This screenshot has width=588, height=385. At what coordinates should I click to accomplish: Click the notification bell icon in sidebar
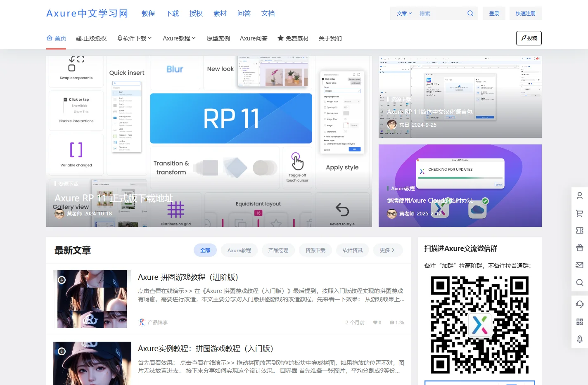coord(580,339)
